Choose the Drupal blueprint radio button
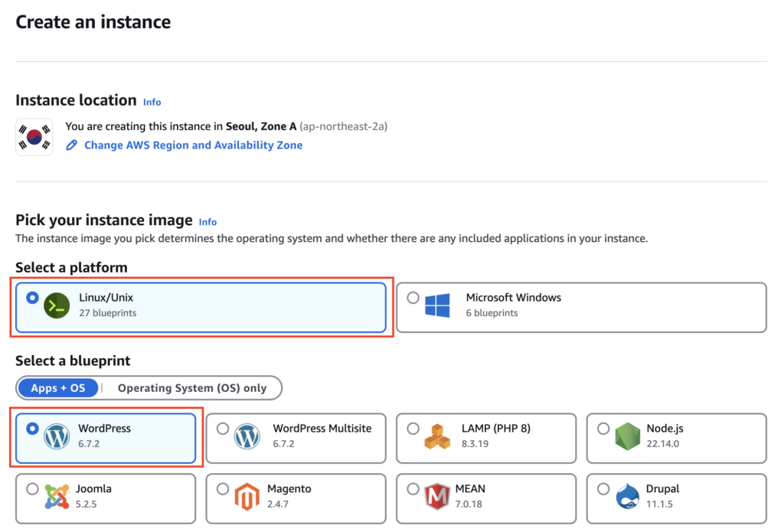 tap(603, 489)
